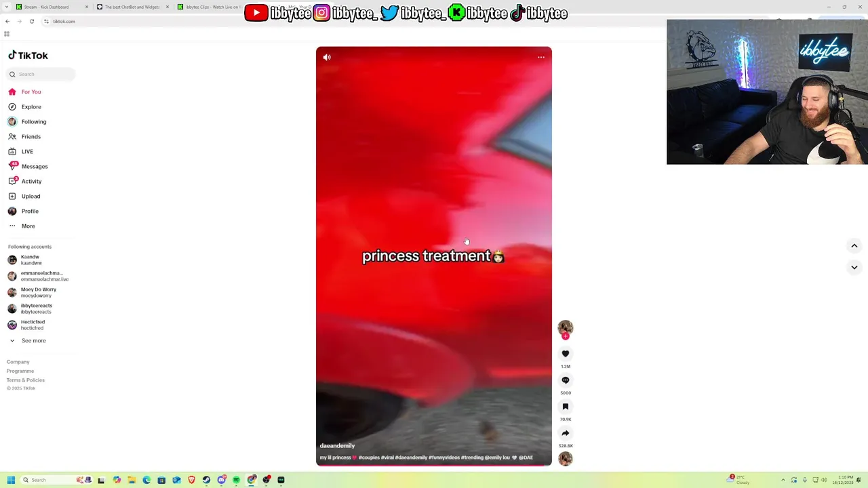Image resolution: width=868 pixels, height=488 pixels.
Task: Mute the TikTok video sound
Action: [x=327, y=58]
